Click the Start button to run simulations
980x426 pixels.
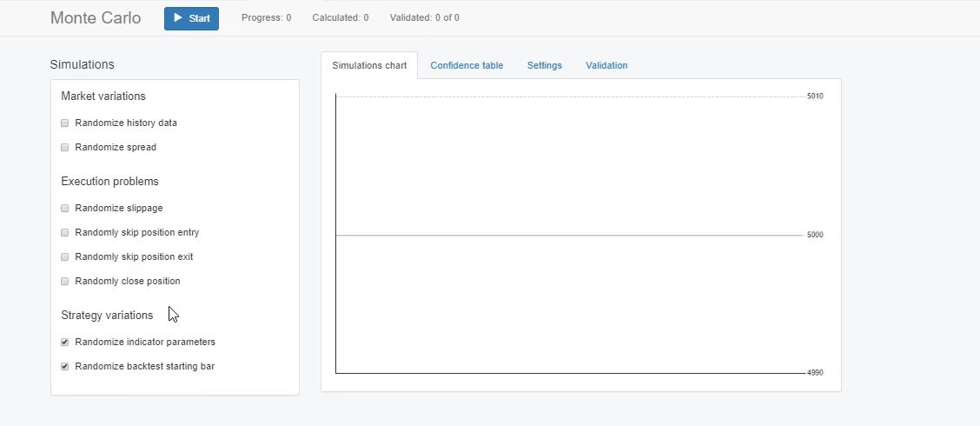pyautogui.click(x=191, y=18)
